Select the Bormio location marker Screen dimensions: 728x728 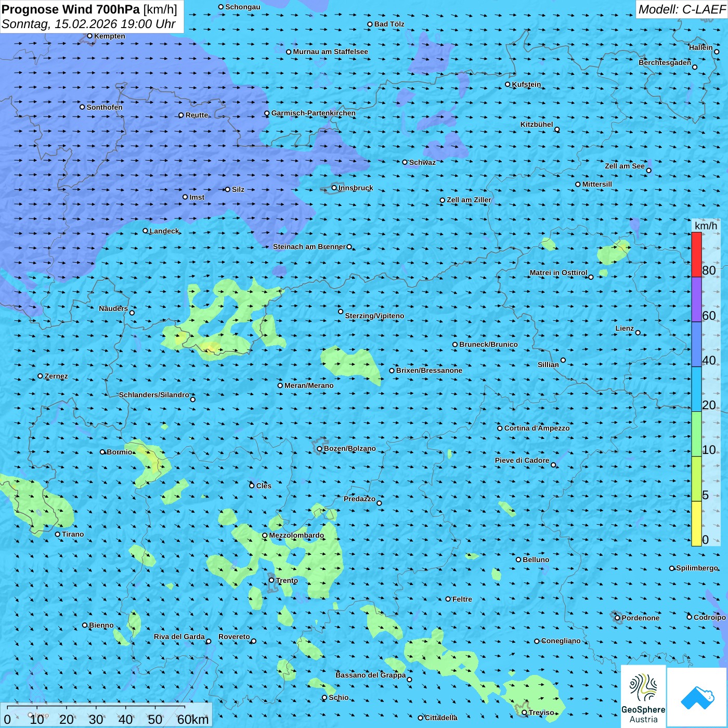click(x=102, y=452)
